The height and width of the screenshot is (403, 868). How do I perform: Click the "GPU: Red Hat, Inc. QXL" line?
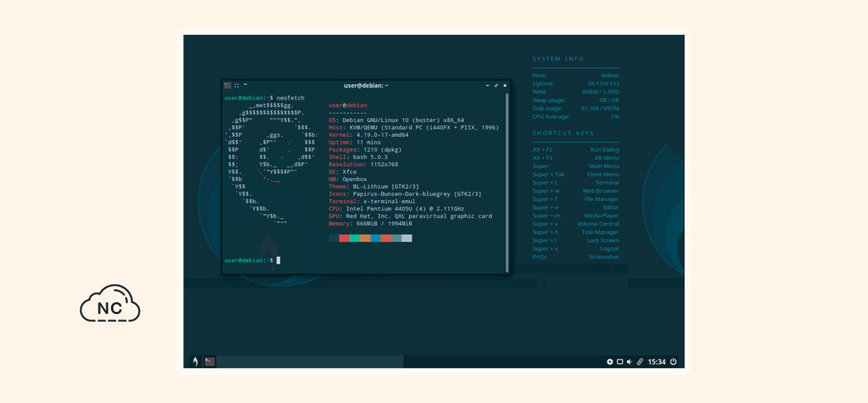[410, 216]
